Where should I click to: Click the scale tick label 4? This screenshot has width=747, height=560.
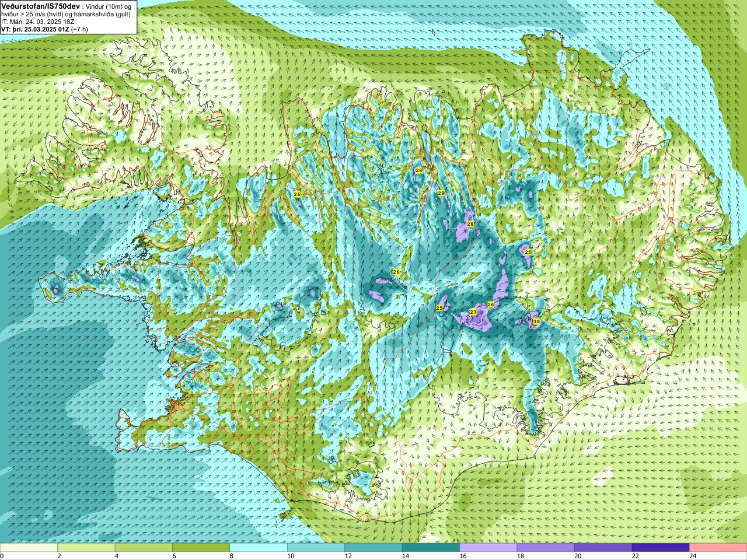(x=117, y=556)
